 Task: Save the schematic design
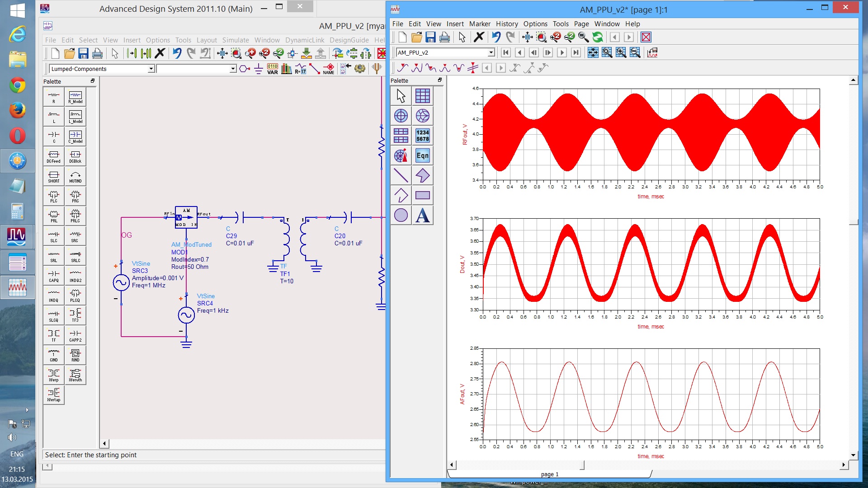pyautogui.click(x=83, y=53)
